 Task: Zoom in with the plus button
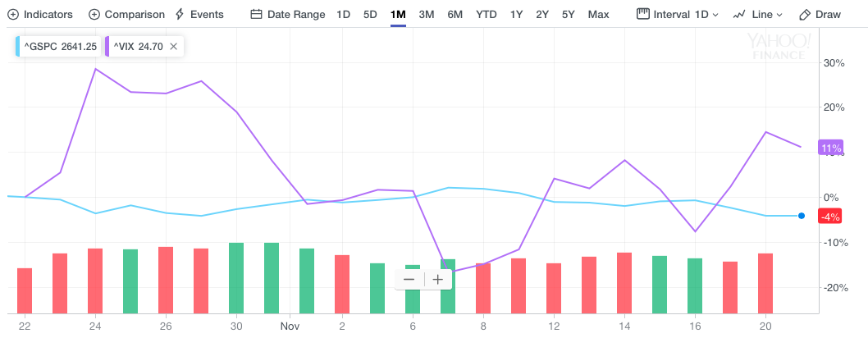[437, 279]
